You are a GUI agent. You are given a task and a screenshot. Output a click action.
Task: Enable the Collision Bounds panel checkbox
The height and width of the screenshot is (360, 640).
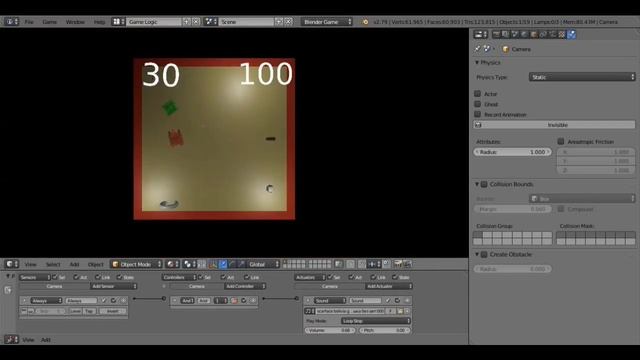(484, 184)
